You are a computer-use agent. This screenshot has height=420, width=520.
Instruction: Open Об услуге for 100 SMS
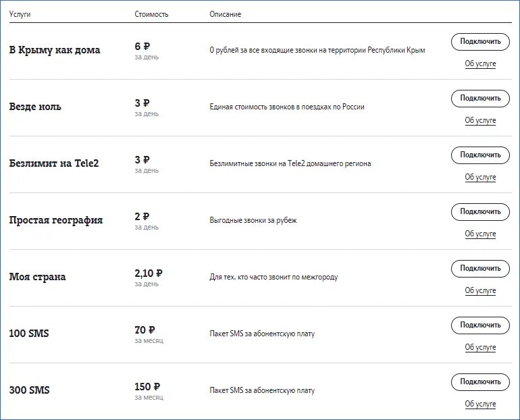(x=480, y=347)
